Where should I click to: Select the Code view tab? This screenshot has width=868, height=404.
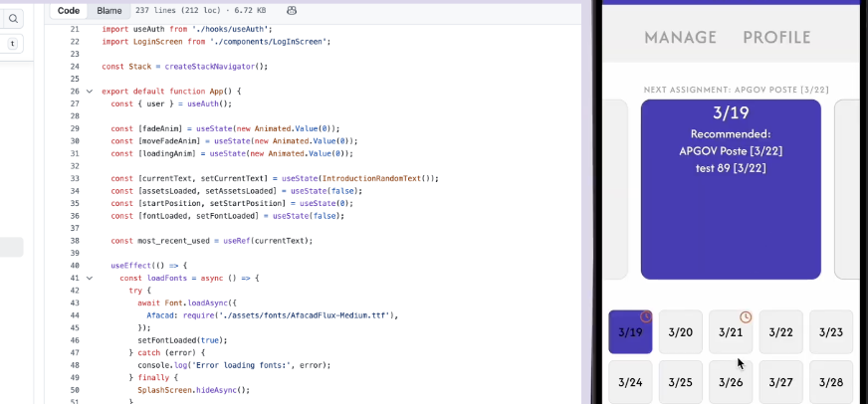tap(69, 10)
